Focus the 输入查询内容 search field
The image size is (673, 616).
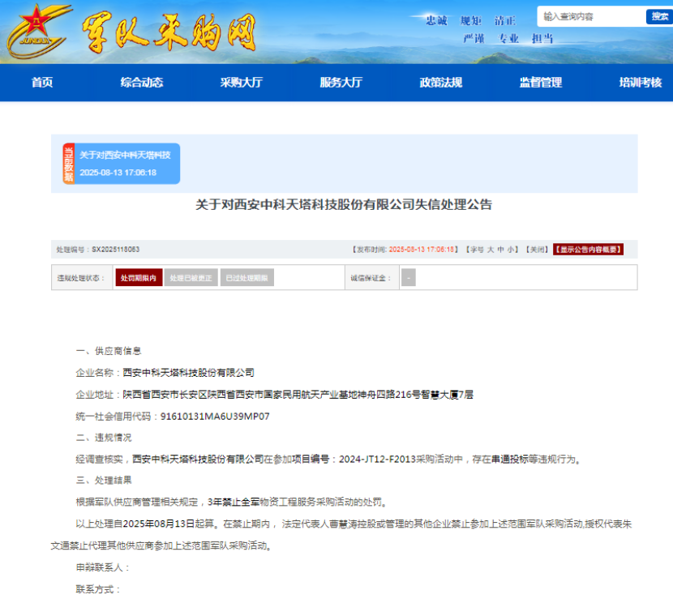[x=591, y=17]
